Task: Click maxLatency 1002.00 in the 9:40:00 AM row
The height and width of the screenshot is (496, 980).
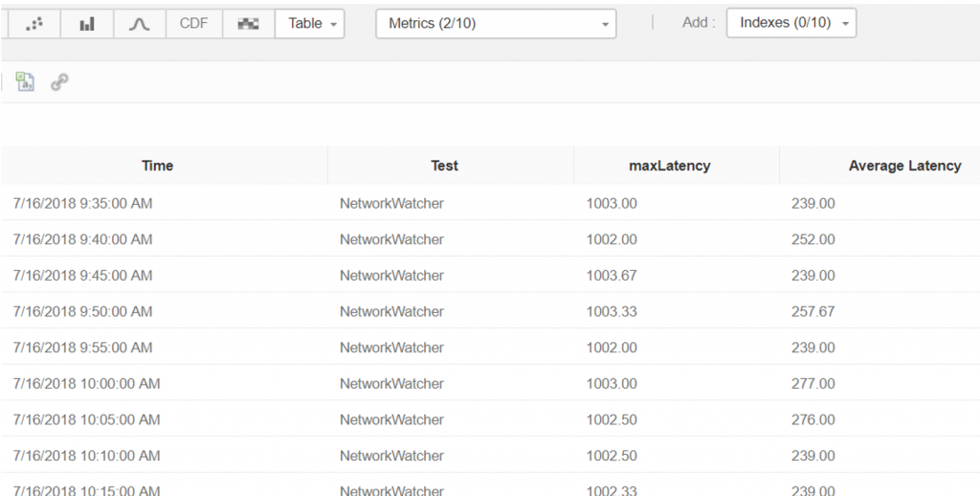Action: 612,239
